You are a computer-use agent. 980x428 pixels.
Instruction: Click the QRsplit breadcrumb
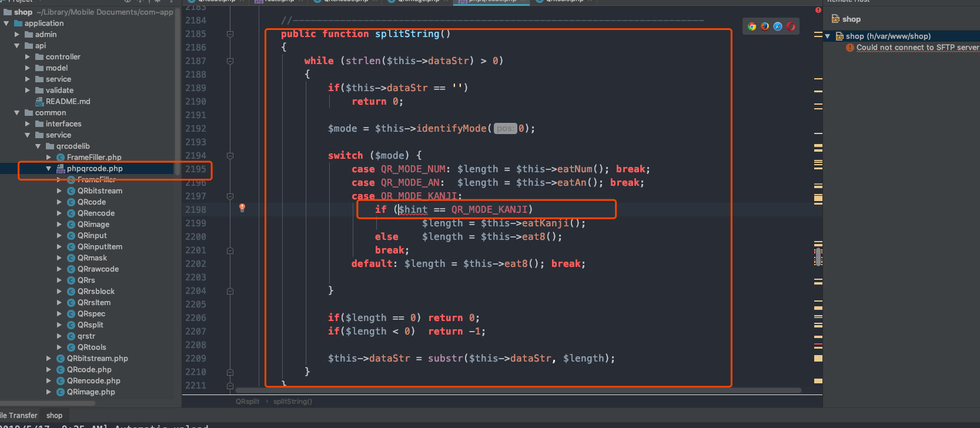[247, 402]
